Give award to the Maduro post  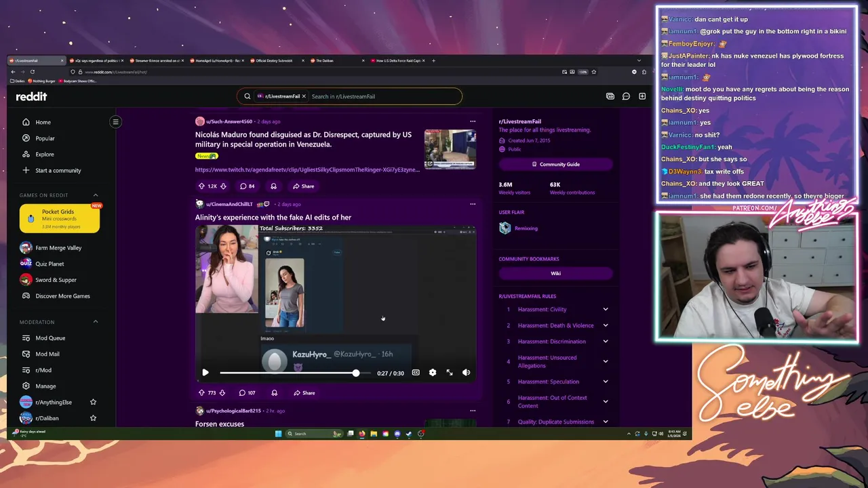click(273, 186)
